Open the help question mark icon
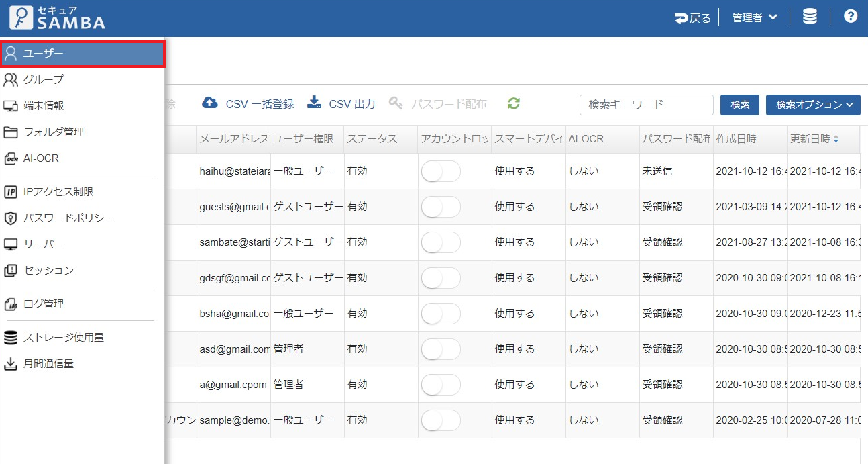 [x=851, y=17]
